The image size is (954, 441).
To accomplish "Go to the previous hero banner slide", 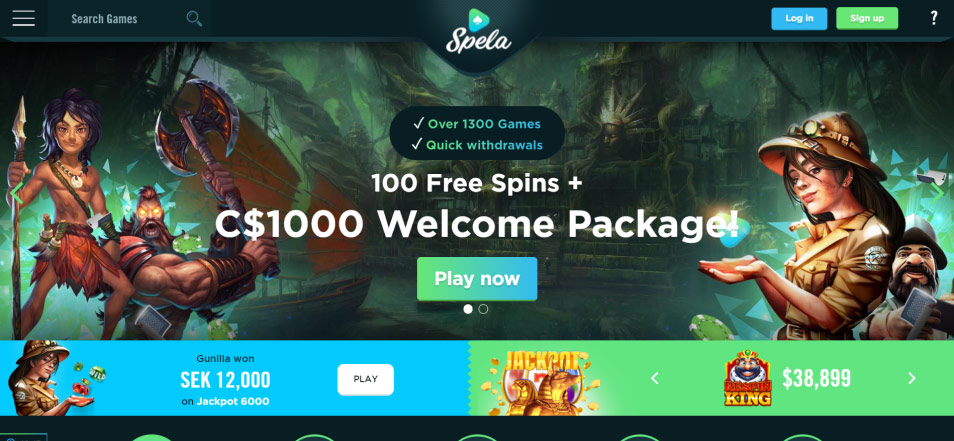I will 16,193.
